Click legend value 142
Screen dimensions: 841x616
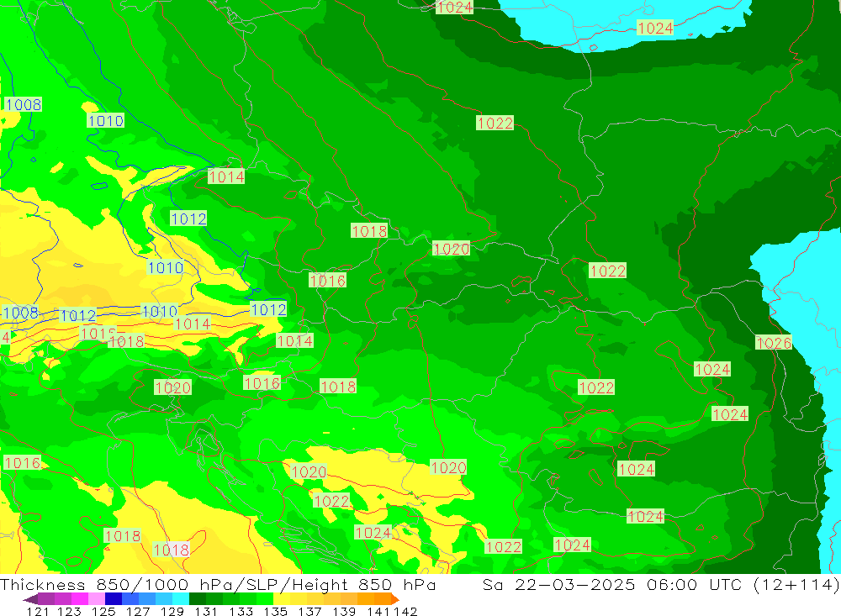tap(405, 611)
